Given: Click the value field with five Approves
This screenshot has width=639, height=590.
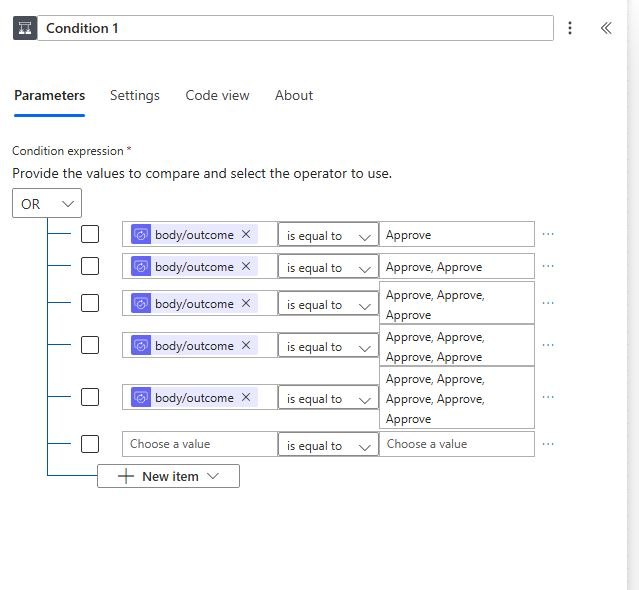Looking at the screenshot, I should [457, 398].
